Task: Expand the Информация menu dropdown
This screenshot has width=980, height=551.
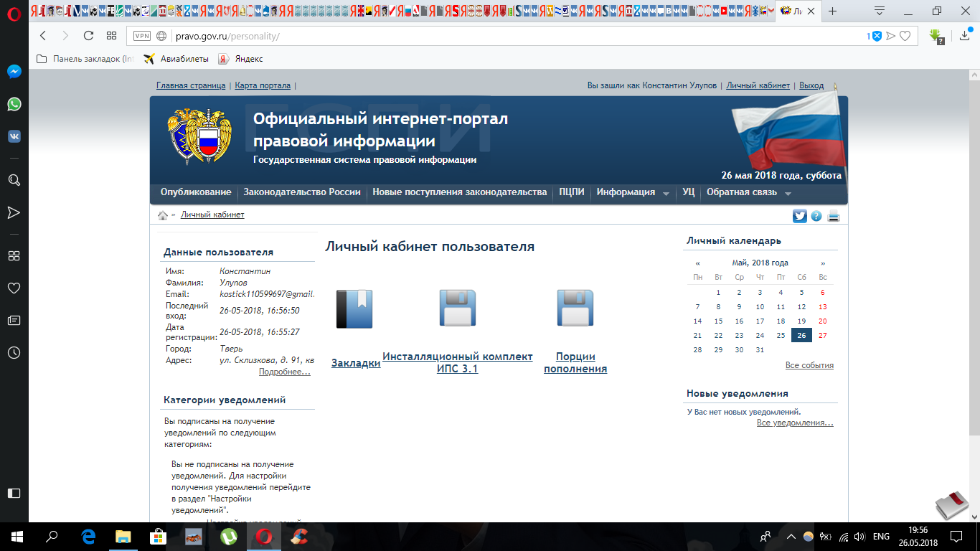Action: pos(666,194)
